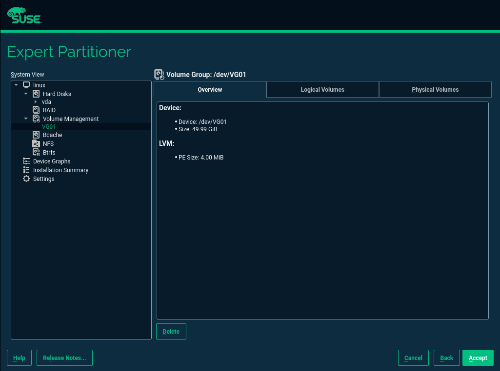Open the Bcache section icon
500x371 pixels.
[x=36, y=135]
